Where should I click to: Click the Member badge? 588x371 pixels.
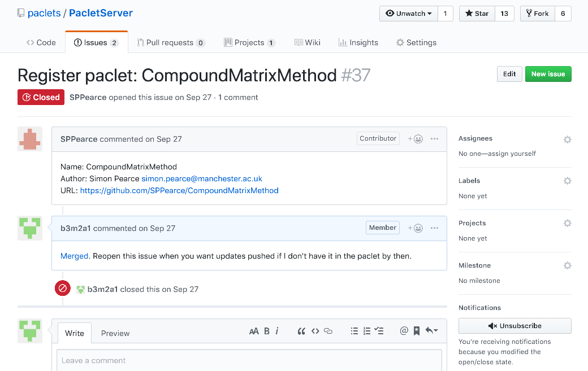[383, 228]
